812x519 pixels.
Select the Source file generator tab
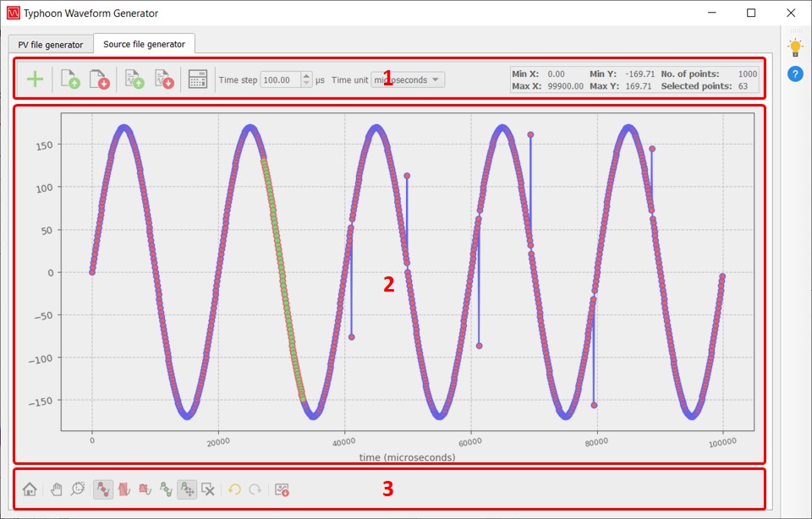144,44
